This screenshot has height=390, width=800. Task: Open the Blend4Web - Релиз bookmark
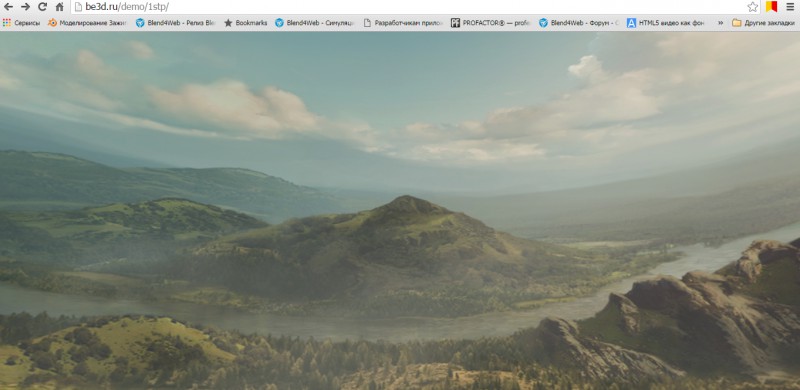(x=176, y=23)
